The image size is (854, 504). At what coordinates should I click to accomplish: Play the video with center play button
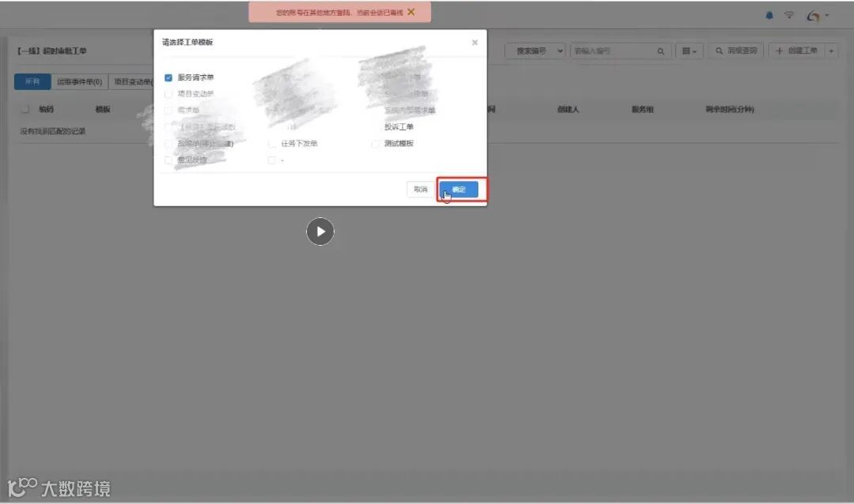(x=319, y=231)
